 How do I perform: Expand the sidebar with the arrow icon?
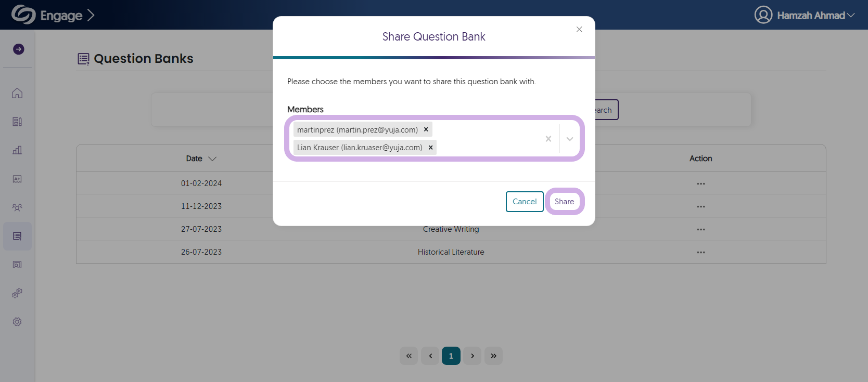pos(19,49)
